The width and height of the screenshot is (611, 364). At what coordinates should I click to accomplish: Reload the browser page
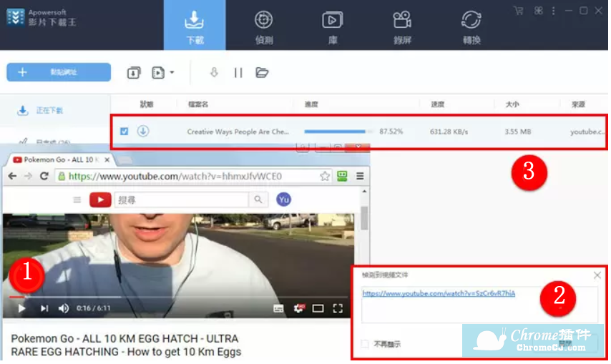click(x=44, y=177)
